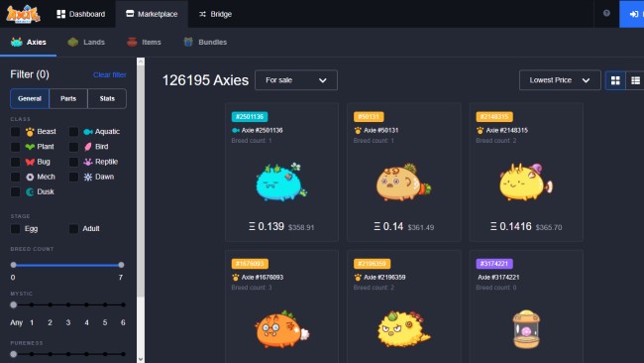Open the Marketplace menu item
The image size is (644, 363).
[152, 14]
